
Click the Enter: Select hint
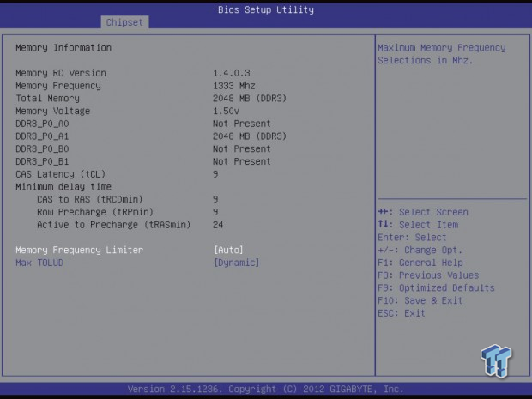(412, 238)
